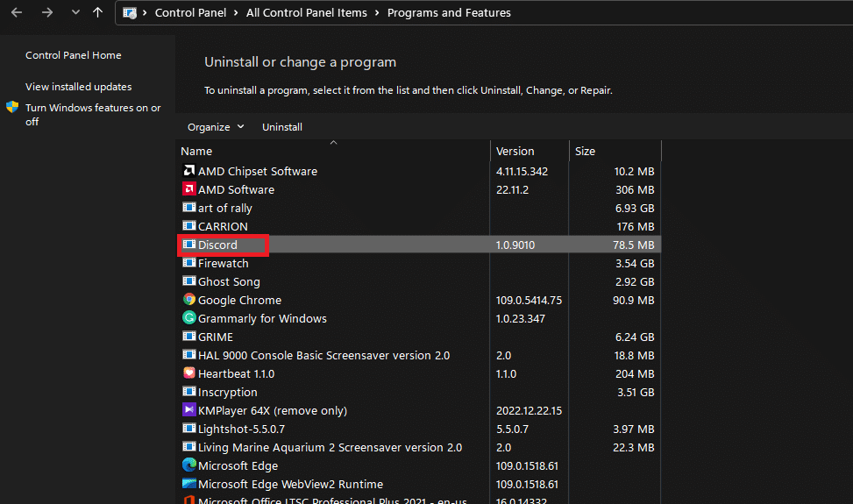This screenshot has width=853, height=504.
Task: Click the art of rally program icon
Action: click(188, 207)
